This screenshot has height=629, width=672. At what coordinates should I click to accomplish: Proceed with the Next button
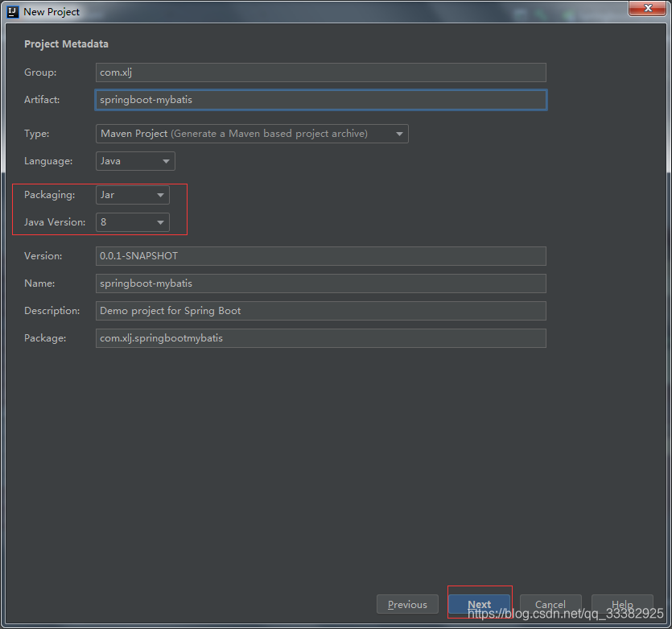pyautogui.click(x=479, y=604)
